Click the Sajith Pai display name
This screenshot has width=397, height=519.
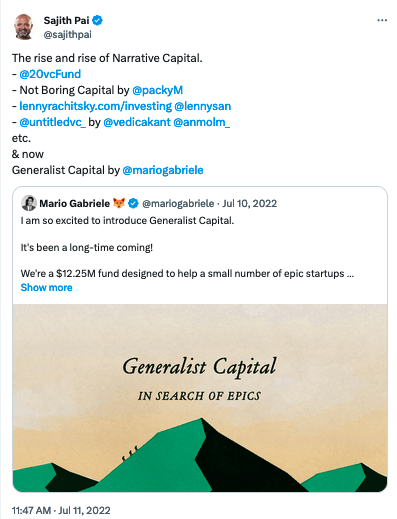tap(66, 20)
